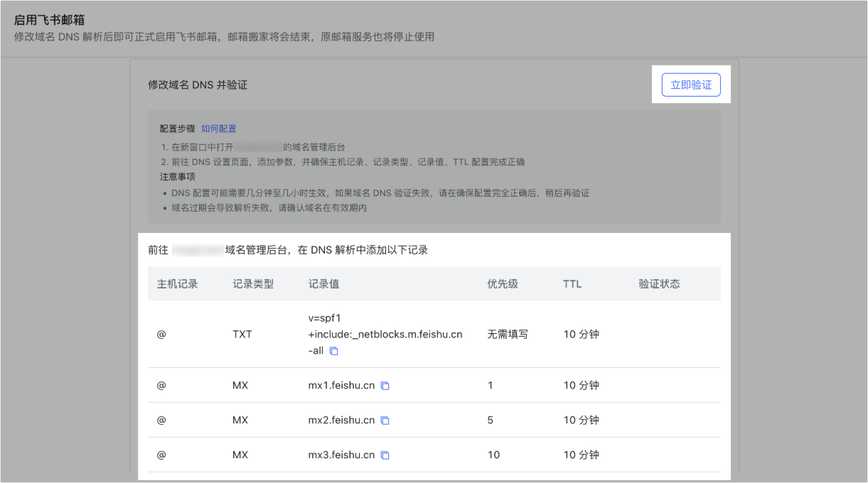Viewport: 868px width, 483px height.
Task: Click the 启用飞书邮箱 page title
Action: (x=50, y=20)
